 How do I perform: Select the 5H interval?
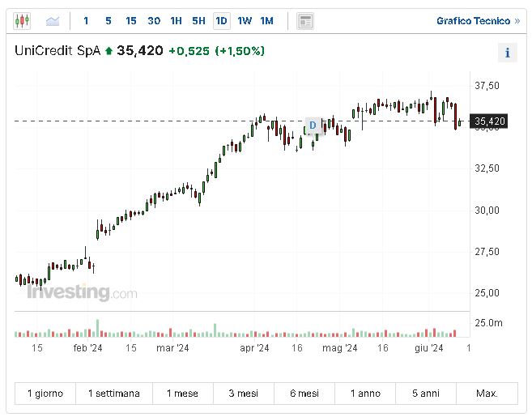pos(199,21)
